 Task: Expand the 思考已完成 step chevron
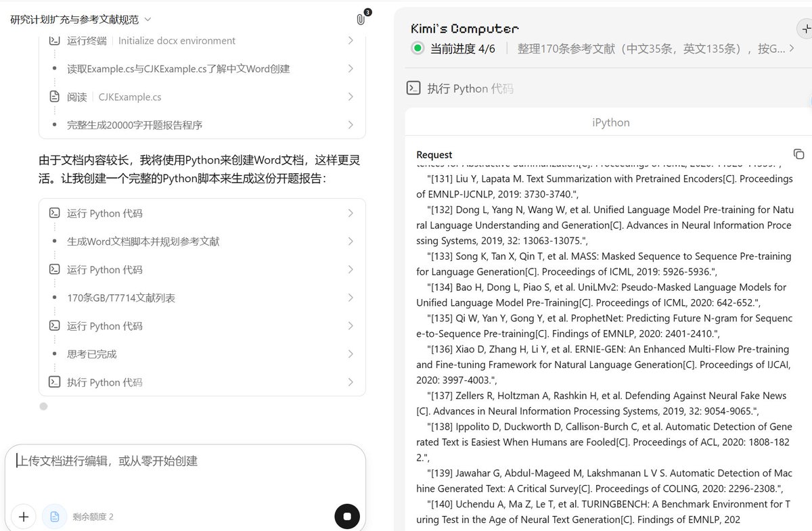351,354
